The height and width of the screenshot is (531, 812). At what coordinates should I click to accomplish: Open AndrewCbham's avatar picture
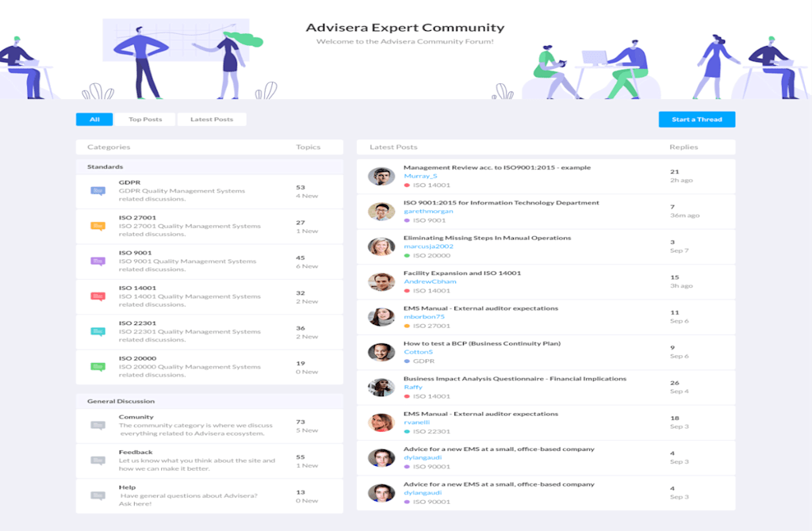click(x=381, y=282)
